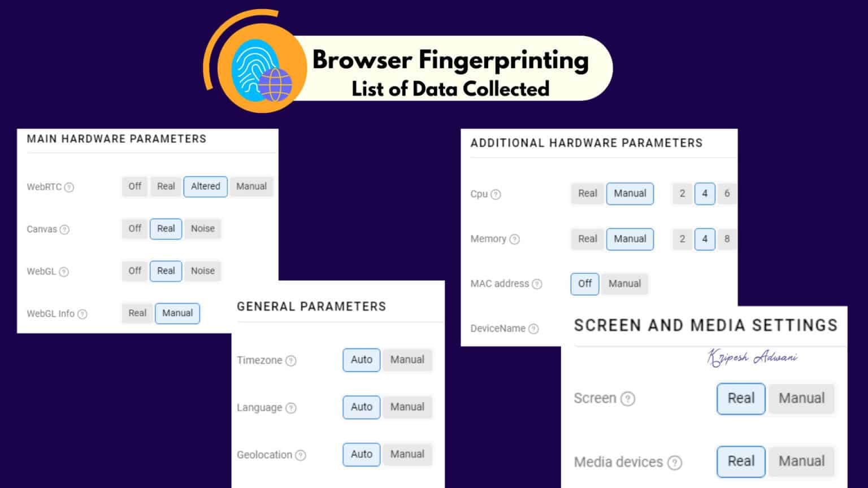Click the Timezone help icon
868x488 pixels.
(290, 360)
